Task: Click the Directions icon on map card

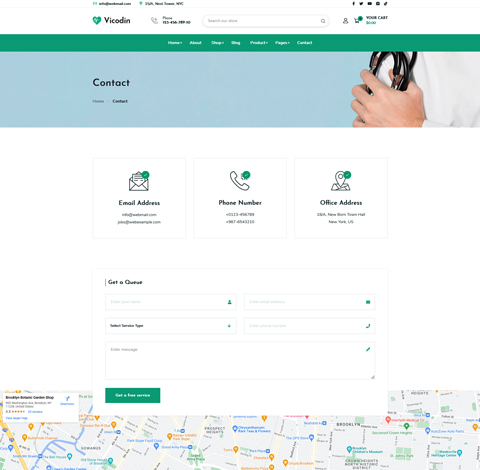Action: [67, 399]
